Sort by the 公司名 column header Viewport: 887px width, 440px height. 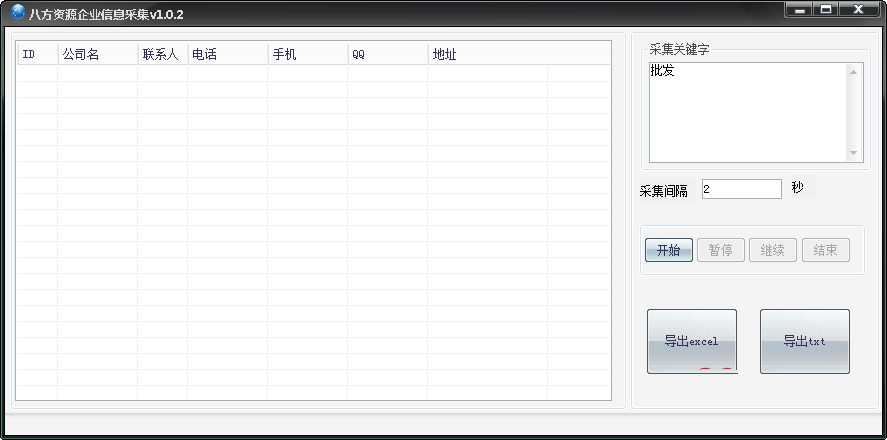(x=98, y=54)
